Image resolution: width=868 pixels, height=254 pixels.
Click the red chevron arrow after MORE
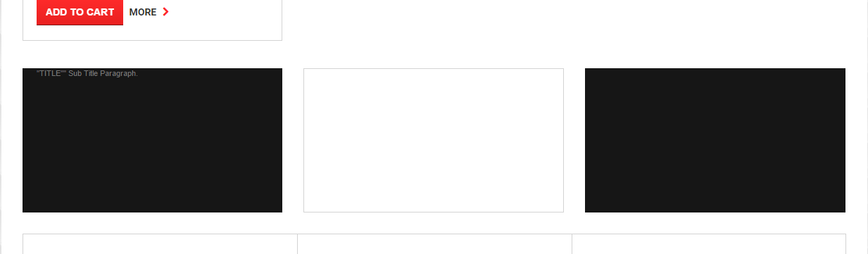[166, 12]
